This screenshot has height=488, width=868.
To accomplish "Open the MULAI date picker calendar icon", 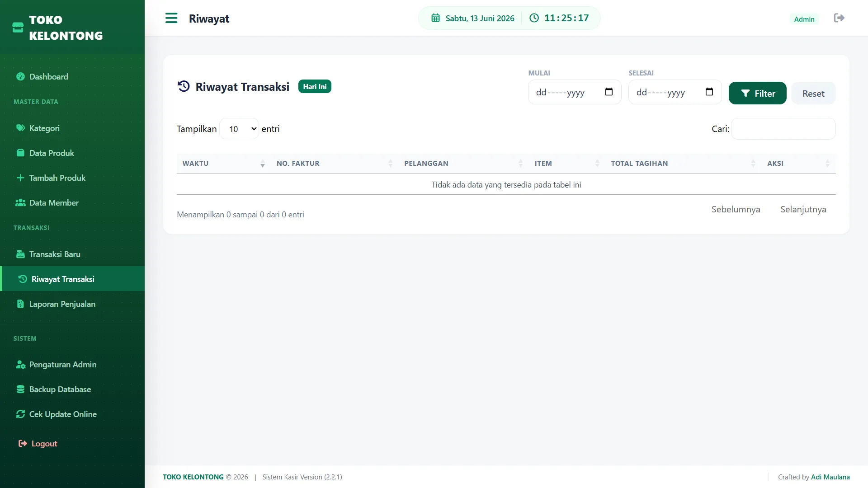I will pos(609,92).
